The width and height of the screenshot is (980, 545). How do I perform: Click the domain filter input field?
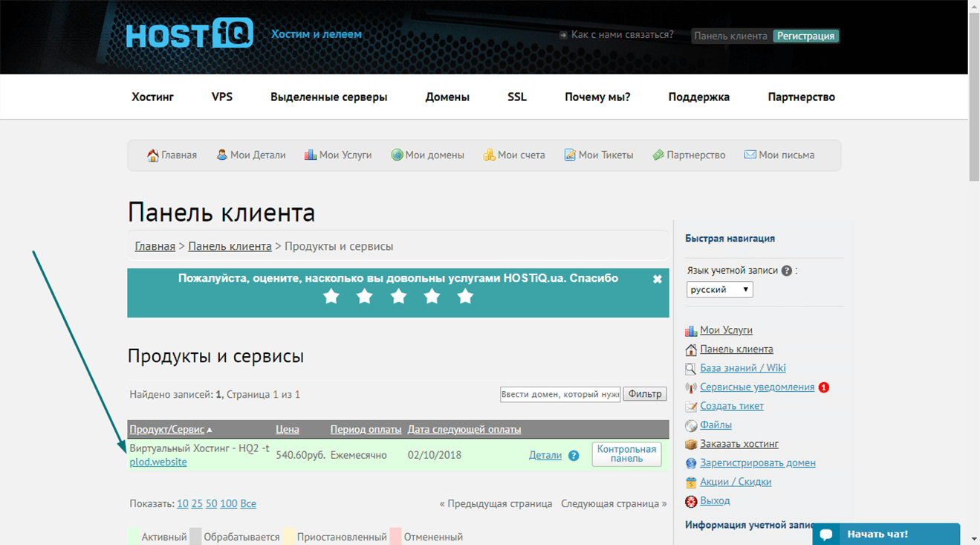[560, 394]
